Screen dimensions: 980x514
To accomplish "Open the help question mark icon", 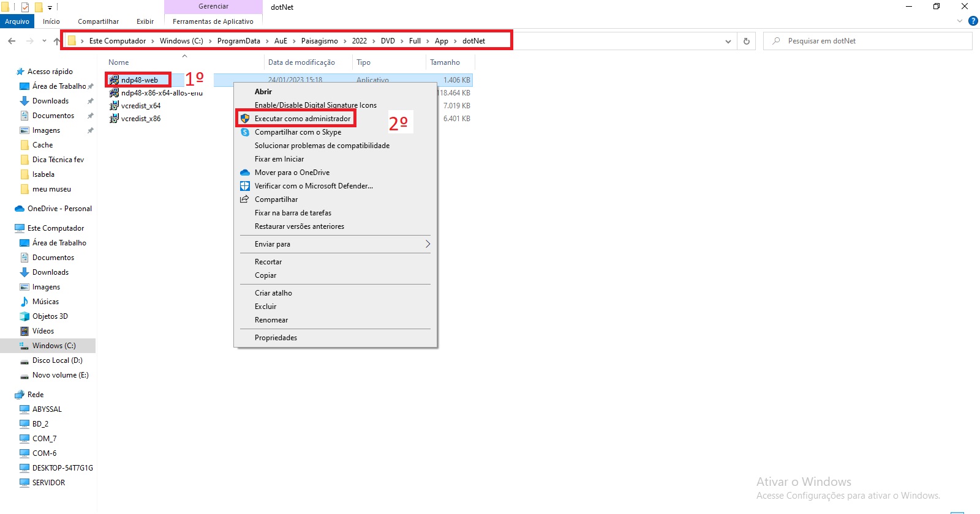I will (x=973, y=21).
